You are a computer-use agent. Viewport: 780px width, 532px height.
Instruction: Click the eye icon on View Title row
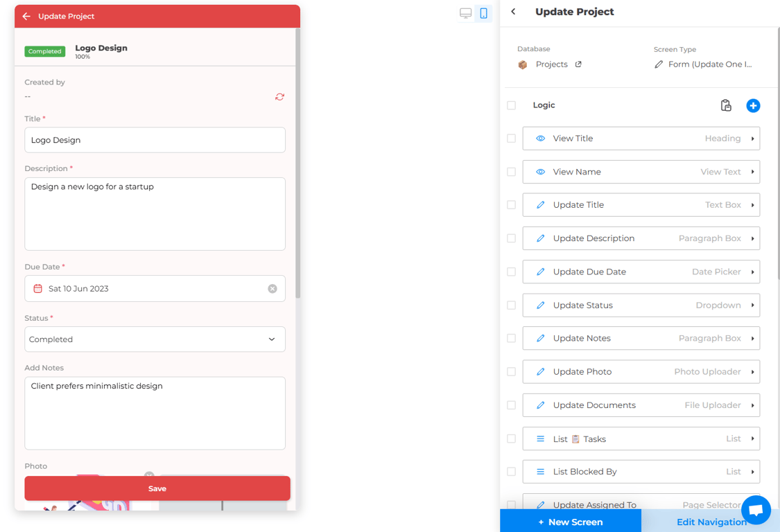coord(540,139)
